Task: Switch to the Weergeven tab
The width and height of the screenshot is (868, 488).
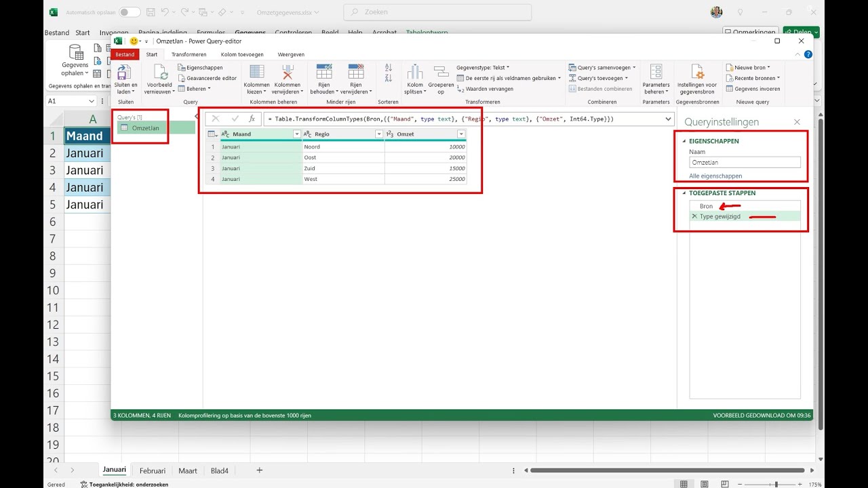Action: 291,54
